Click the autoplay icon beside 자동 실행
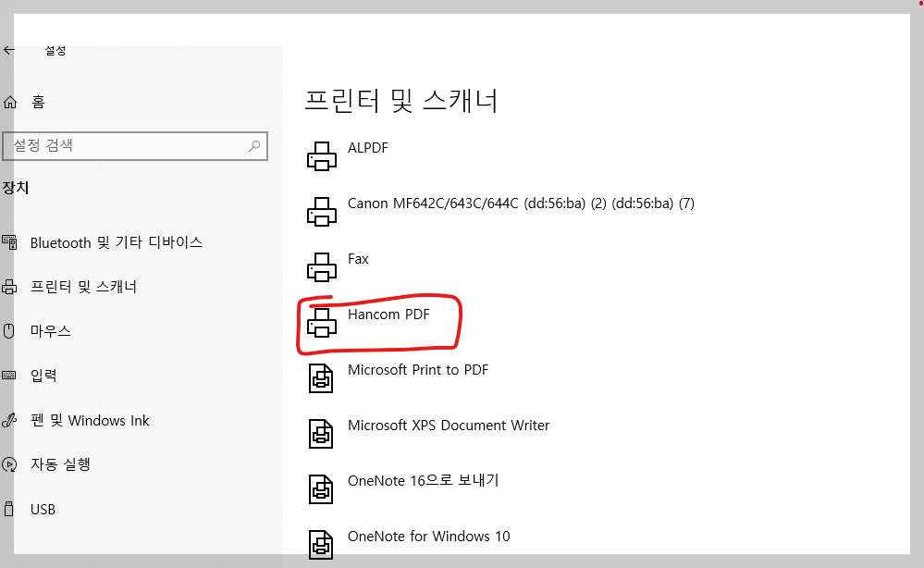The width and height of the screenshot is (924, 568). pos(9,465)
